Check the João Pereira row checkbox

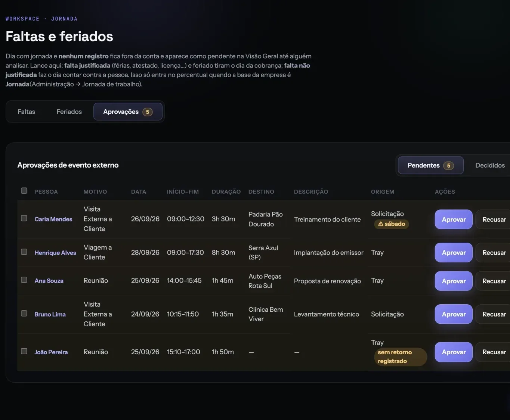pyautogui.click(x=24, y=351)
